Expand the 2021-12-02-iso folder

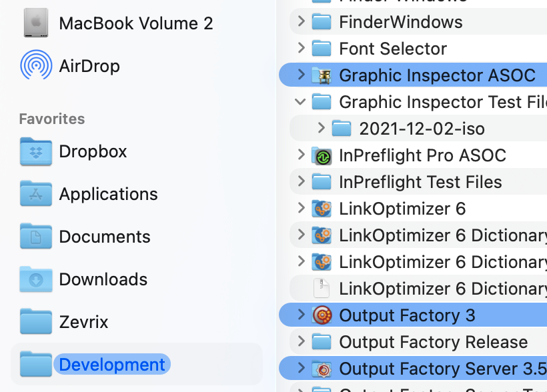point(321,129)
